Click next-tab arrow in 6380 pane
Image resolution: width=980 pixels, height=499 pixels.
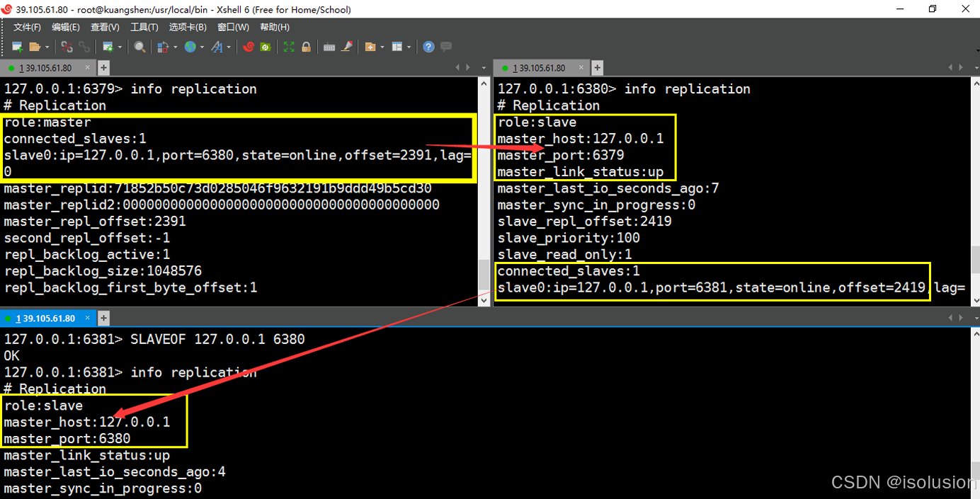coord(962,68)
